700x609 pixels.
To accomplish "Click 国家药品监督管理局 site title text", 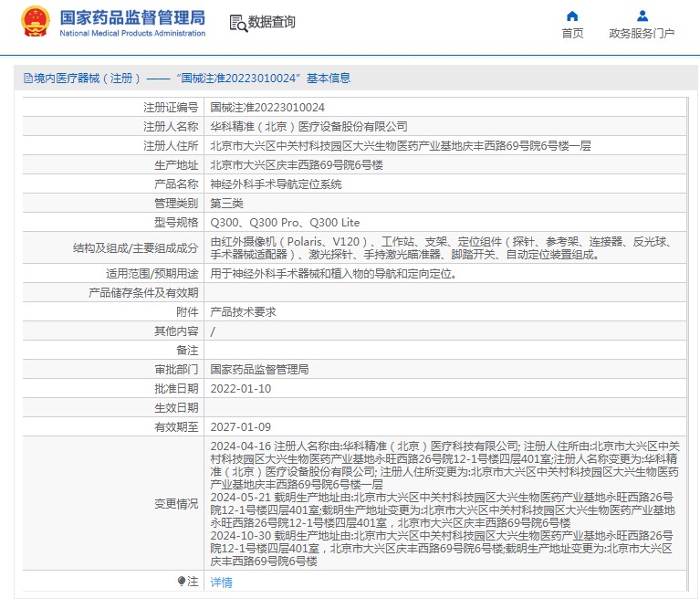I will 132,17.
